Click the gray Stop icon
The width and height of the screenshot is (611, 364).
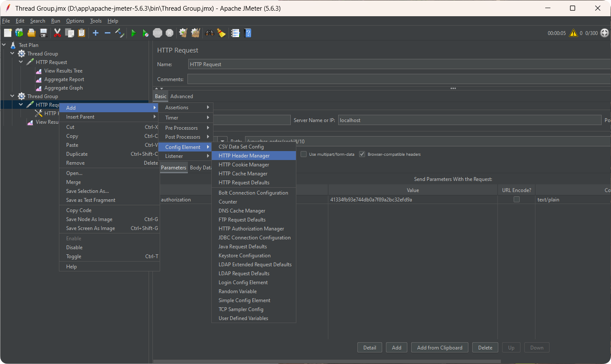pos(158,33)
